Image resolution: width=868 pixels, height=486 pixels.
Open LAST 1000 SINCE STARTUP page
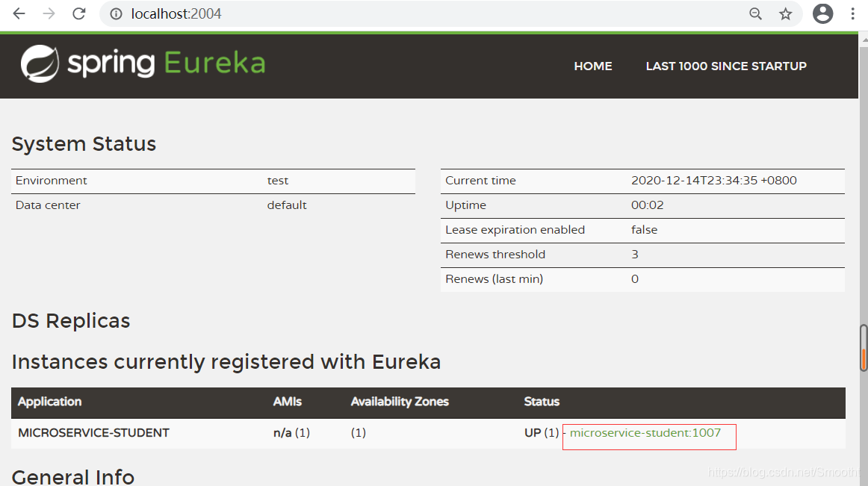tap(726, 66)
